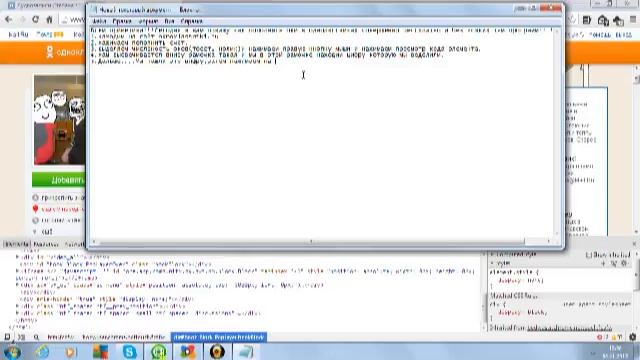Image resolution: width=640 pixels, height=360 pixels.
Task: Open DevTools settings gear icon
Action: (632, 337)
